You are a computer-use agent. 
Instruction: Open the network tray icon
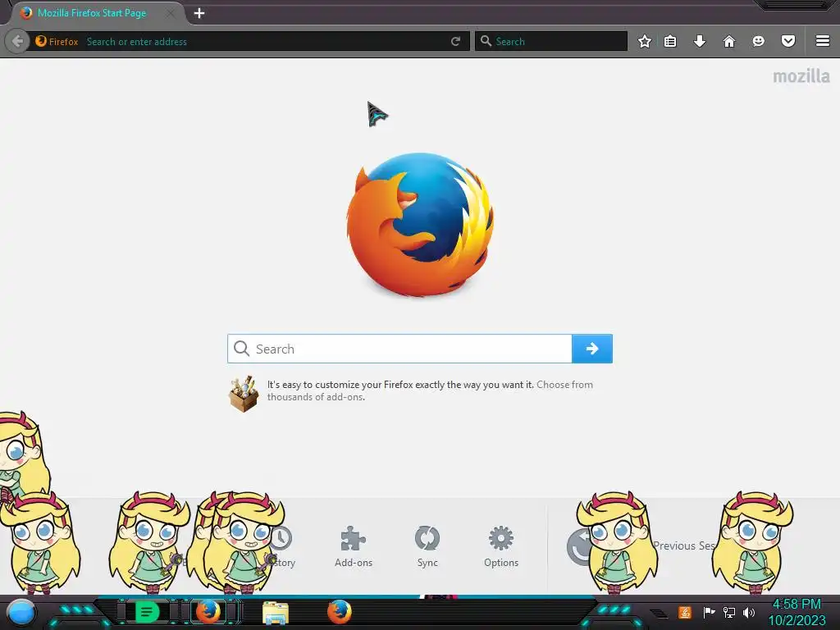coord(729,612)
